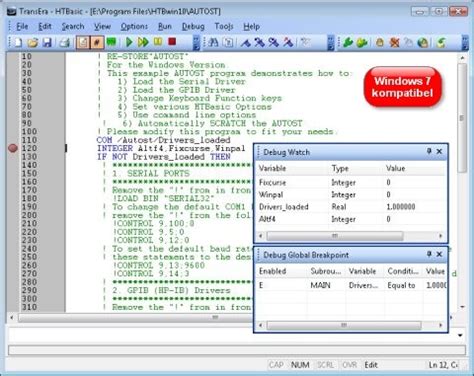Click the greyed-out hand breakpoint icon

(x=408, y=43)
